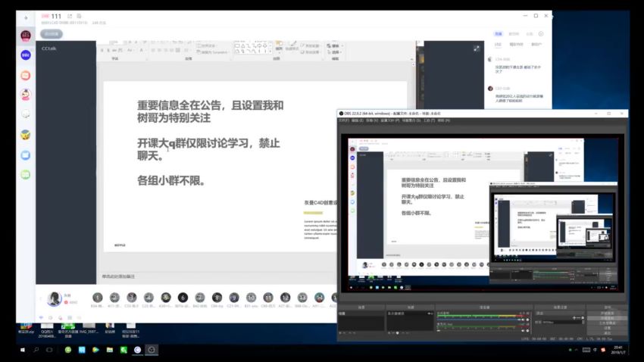
Task: Add a new source with OBS sources plus
Action: click(389, 333)
